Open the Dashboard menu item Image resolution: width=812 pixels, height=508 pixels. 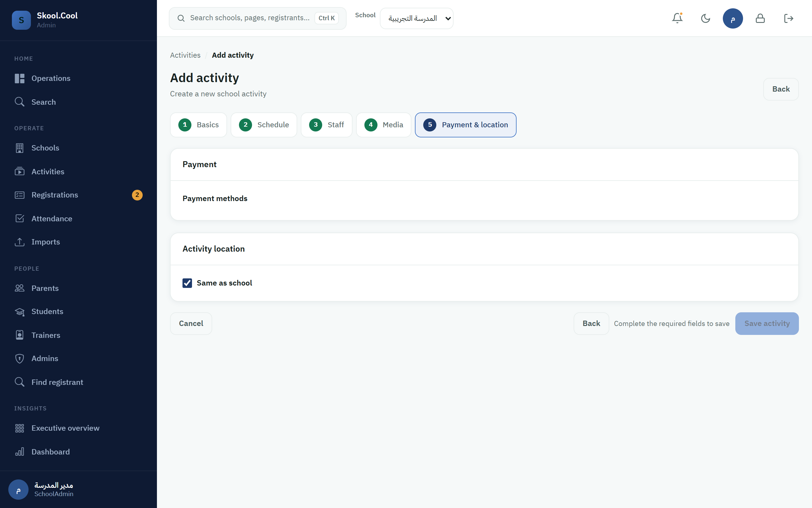coord(78,451)
